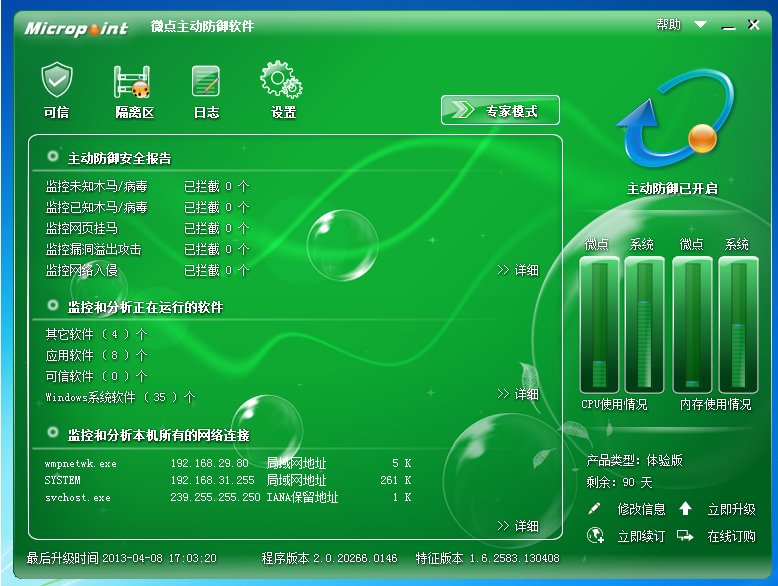This screenshot has width=778, height=586.
Task: Open the 在线订购 online purchase link
Action: (731, 536)
